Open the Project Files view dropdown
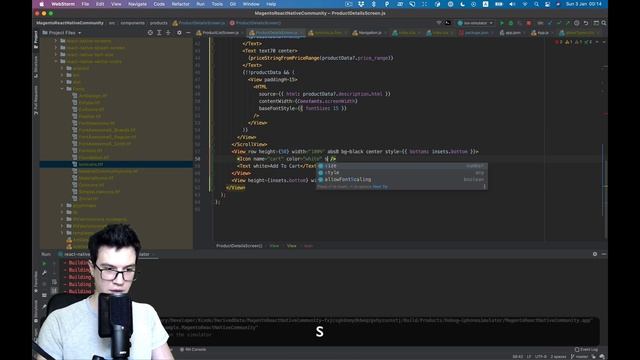This screenshot has width=640, height=360. coord(62,33)
